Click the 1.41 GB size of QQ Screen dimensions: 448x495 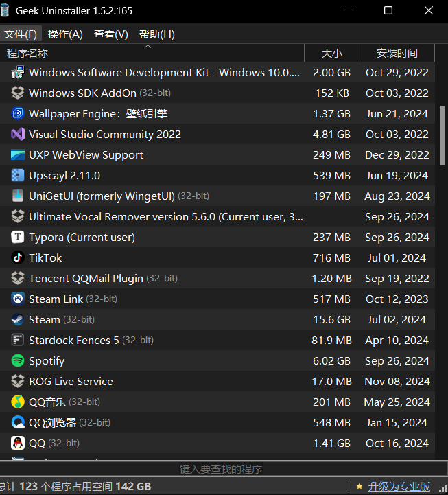331,443
